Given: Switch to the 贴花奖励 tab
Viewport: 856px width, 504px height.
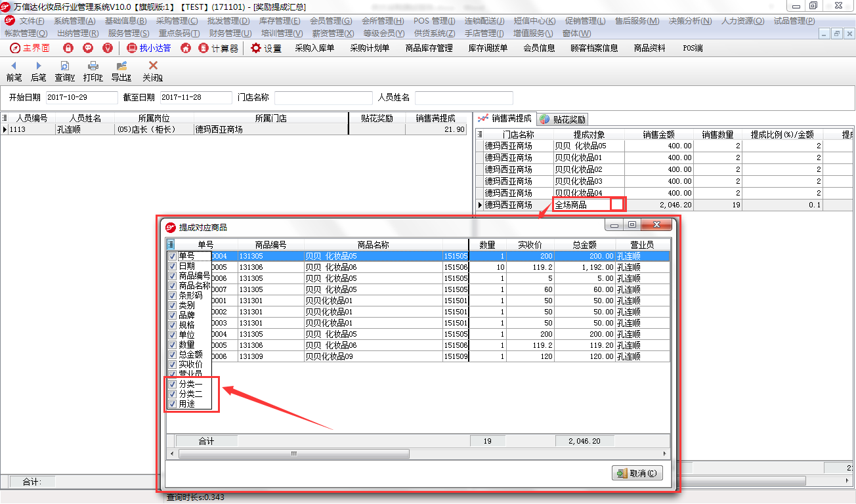Looking at the screenshot, I should 563,119.
